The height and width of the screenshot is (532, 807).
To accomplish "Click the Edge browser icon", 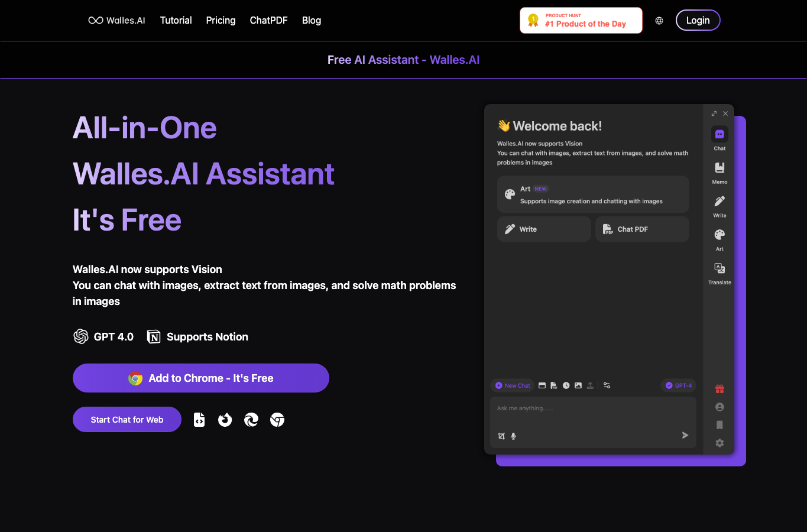I will click(x=251, y=420).
